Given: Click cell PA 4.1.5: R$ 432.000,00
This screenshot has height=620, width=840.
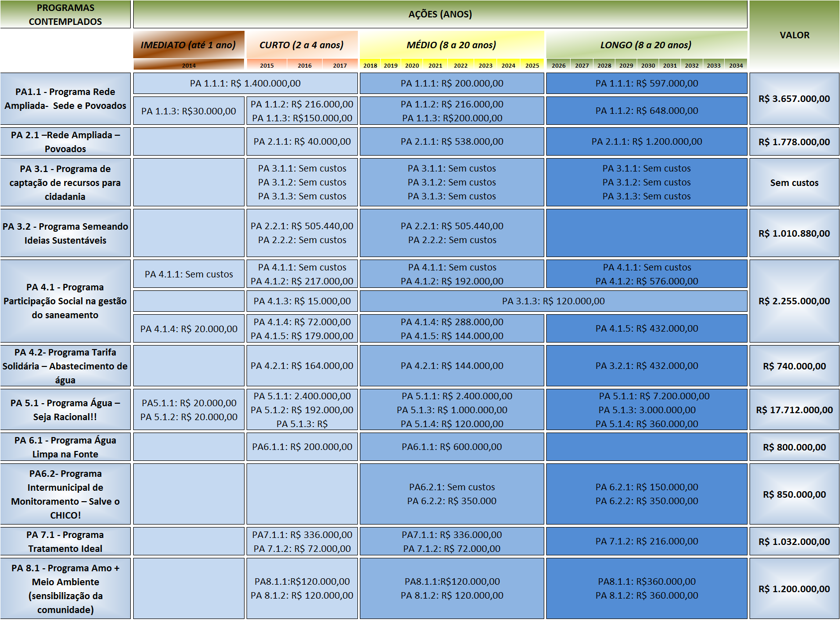Looking at the screenshot, I should coord(647,329).
